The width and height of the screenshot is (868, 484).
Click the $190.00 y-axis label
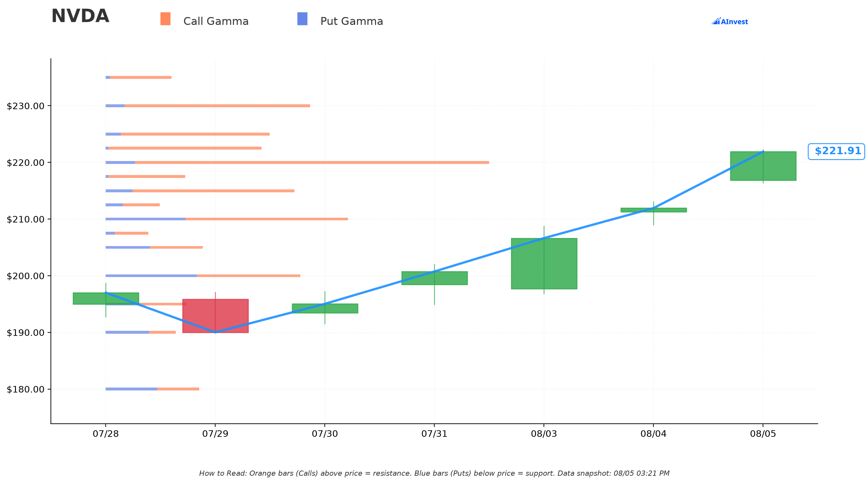tap(26, 332)
